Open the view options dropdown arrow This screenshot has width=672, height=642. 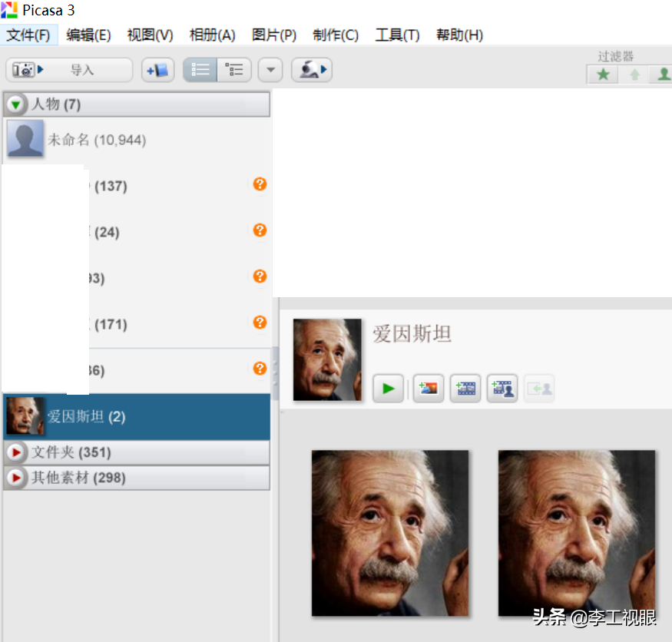[270, 70]
